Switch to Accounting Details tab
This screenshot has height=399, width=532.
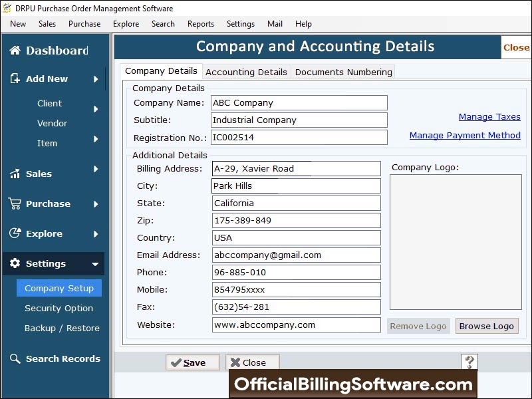click(x=246, y=72)
